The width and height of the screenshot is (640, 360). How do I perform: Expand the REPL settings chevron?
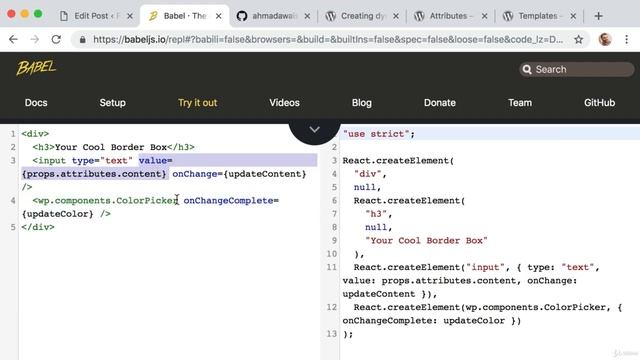tap(314, 130)
